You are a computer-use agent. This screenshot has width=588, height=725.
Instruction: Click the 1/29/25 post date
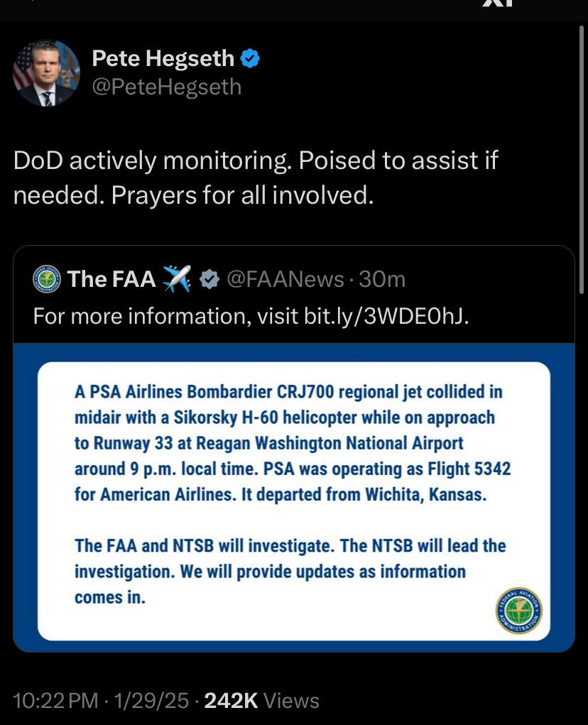click(152, 700)
